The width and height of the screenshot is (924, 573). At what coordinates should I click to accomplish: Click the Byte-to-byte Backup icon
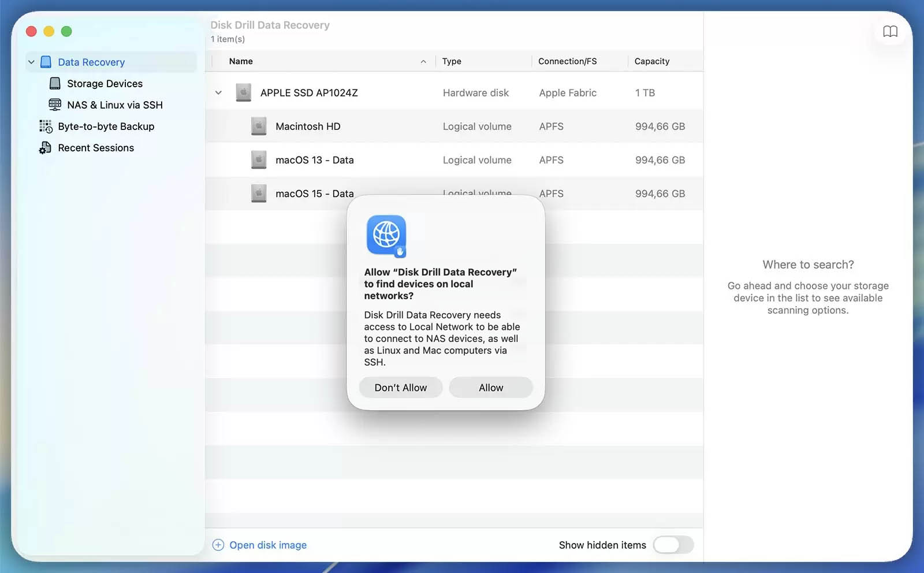(x=46, y=126)
